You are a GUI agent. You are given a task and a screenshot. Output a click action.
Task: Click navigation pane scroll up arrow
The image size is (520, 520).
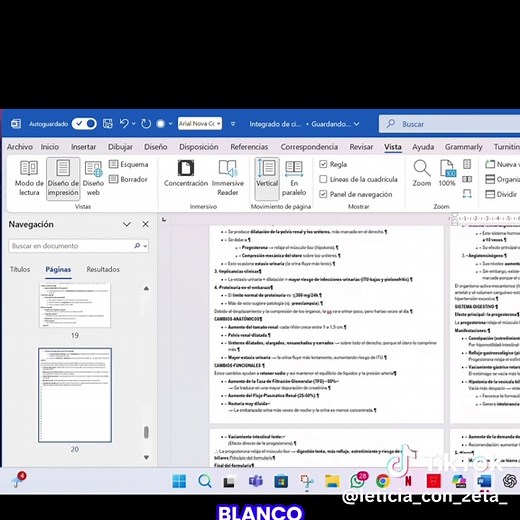(146, 289)
